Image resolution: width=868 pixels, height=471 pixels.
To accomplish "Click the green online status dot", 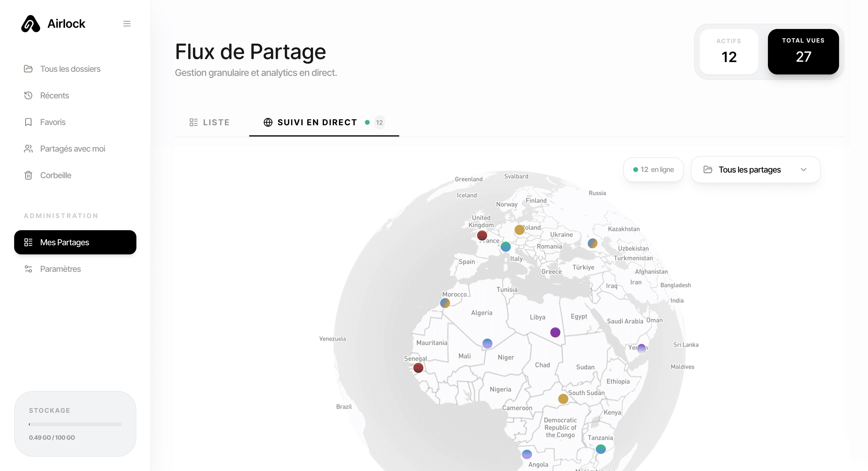I will click(367, 122).
